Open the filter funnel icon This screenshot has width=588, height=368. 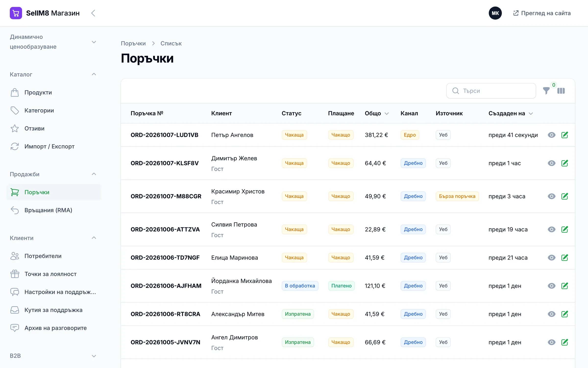pyautogui.click(x=546, y=91)
